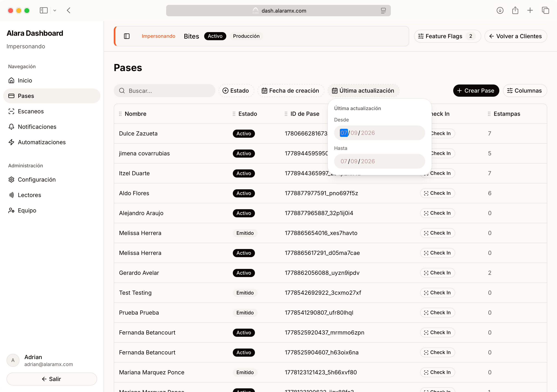Focus the Buscar search field
Viewport: 557px width, 392px height.
165,91
